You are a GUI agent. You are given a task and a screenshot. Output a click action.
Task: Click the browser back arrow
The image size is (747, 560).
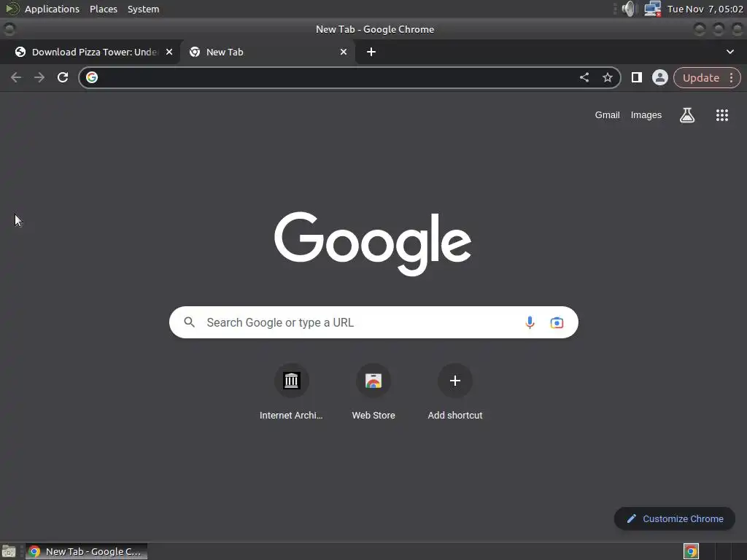pyautogui.click(x=16, y=77)
